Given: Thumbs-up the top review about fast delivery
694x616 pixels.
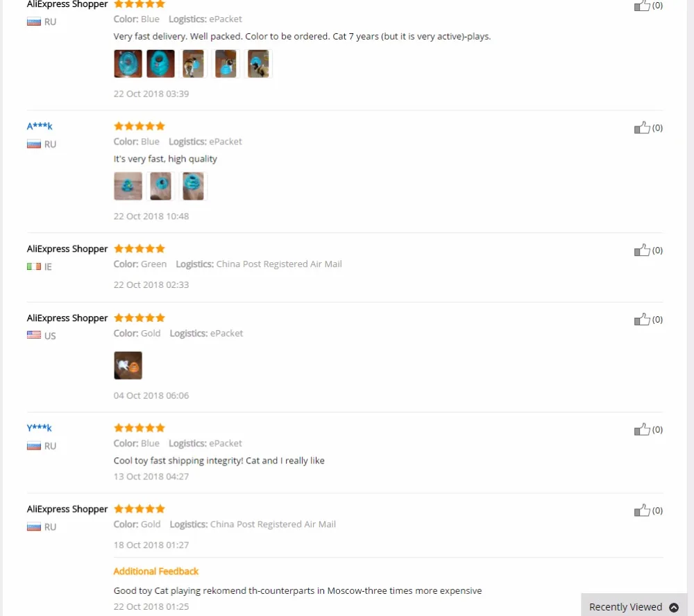Looking at the screenshot, I should (642, 6).
